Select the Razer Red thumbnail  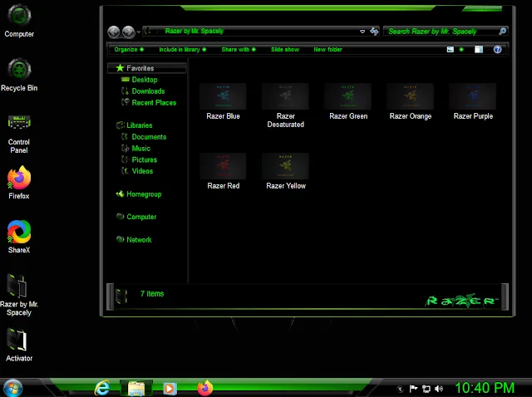click(223, 171)
